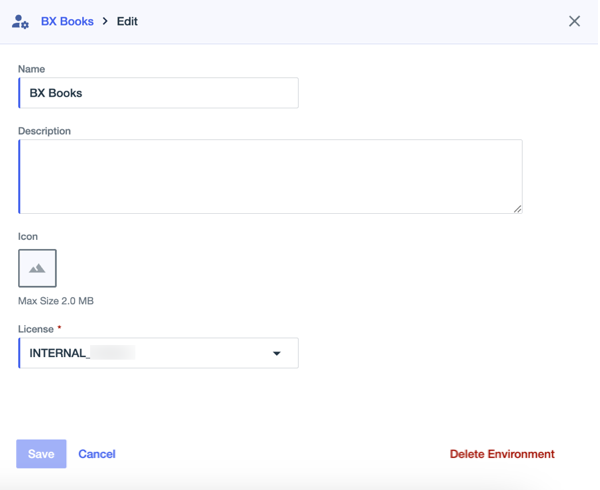Go to BX Books breadcrumb link
Viewport: 600px width, 490px height.
(x=67, y=21)
